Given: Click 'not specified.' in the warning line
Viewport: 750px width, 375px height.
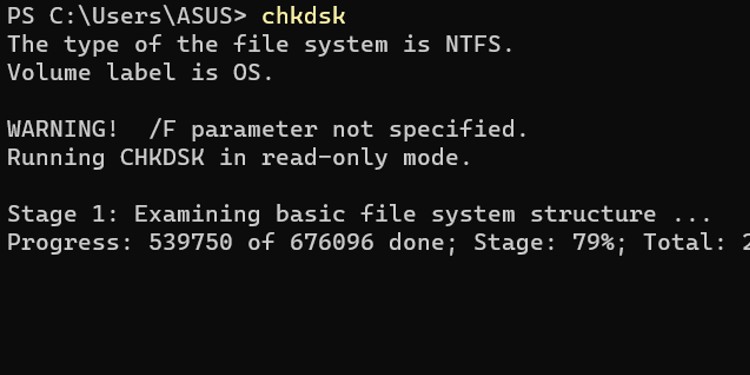Looking at the screenshot, I should (430, 129).
